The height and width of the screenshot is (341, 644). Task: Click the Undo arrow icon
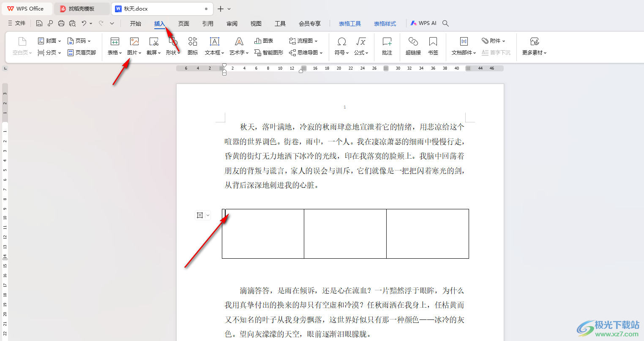pos(84,23)
